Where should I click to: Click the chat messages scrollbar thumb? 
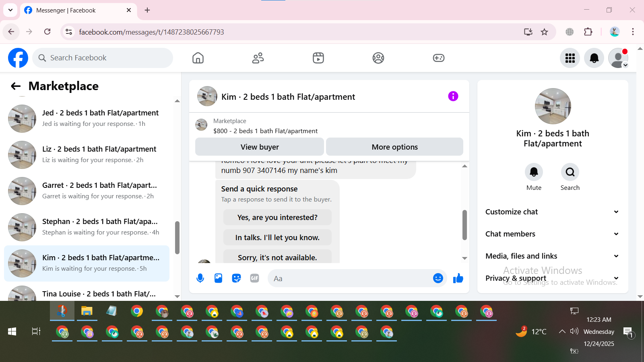click(464, 225)
